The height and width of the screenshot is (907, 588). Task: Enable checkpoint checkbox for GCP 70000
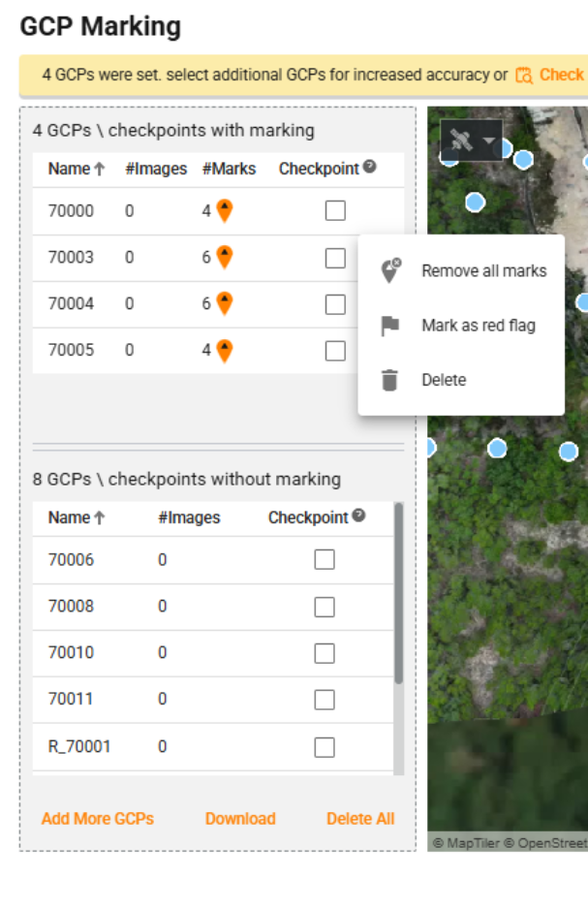[335, 210]
